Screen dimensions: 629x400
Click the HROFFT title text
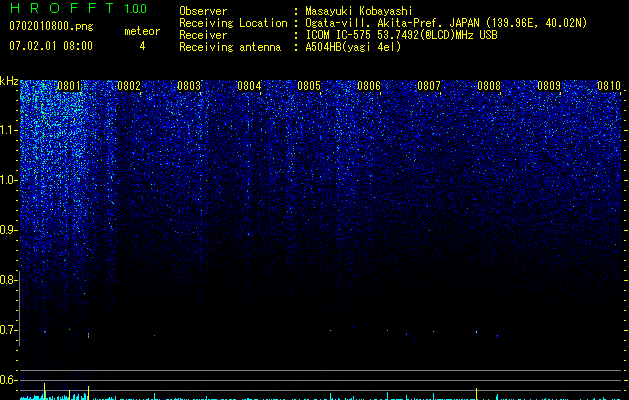(x=62, y=8)
